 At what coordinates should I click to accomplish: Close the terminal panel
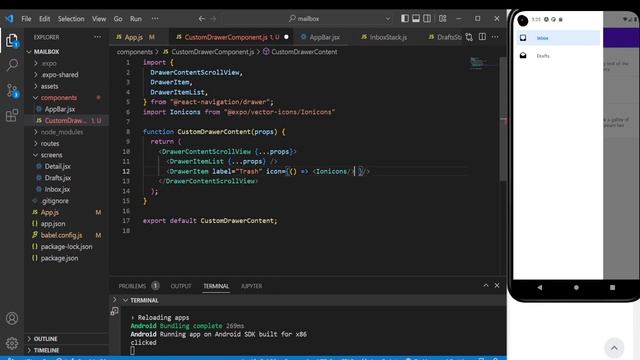pos(497,285)
